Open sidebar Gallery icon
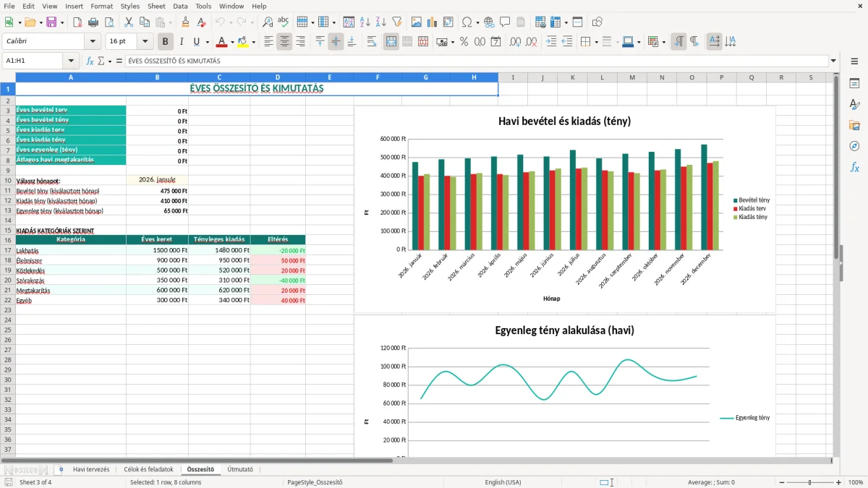Viewport: 868px width, 488px height. pyautogui.click(x=854, y=126)
